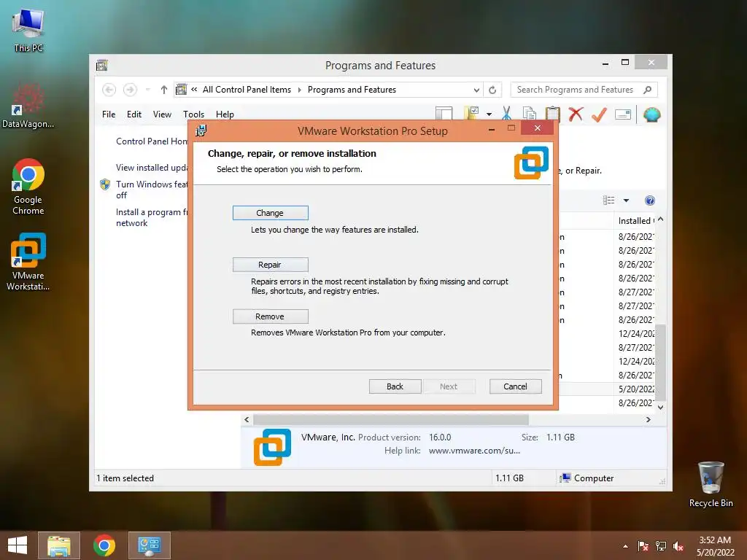Viewport: 747px width, 560px height.
Task: Select the DataWagon desktop shortcut
Action: [x=28, y=106]
